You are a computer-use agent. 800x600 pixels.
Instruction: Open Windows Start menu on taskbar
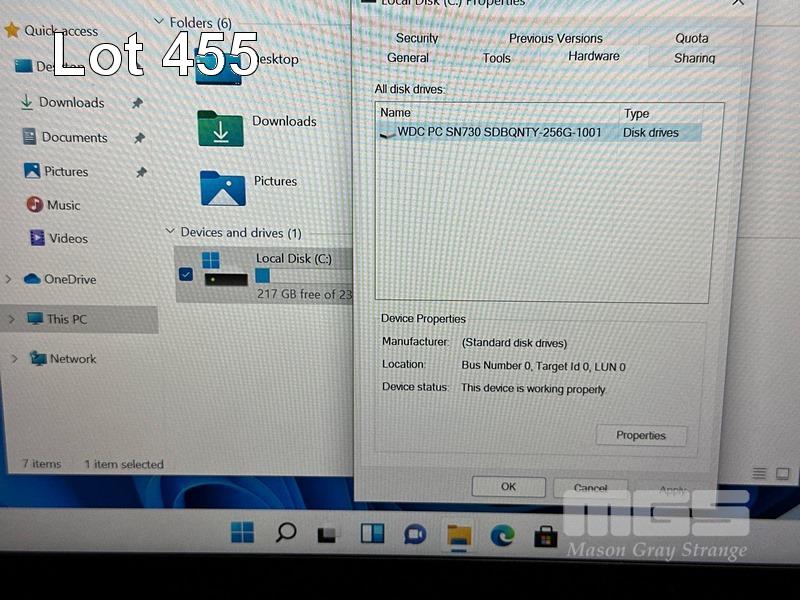pos(242,532)
